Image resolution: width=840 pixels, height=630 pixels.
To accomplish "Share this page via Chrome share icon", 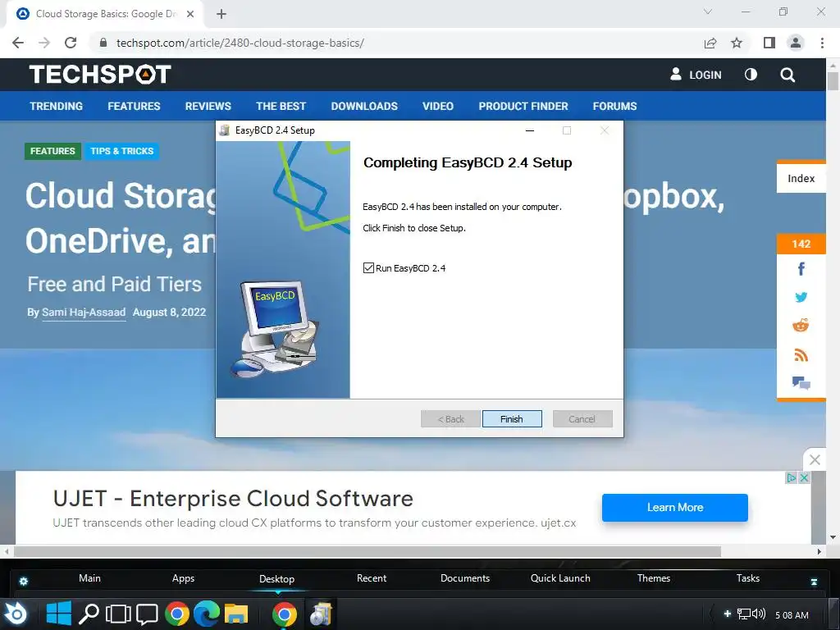I will (710, 43).
